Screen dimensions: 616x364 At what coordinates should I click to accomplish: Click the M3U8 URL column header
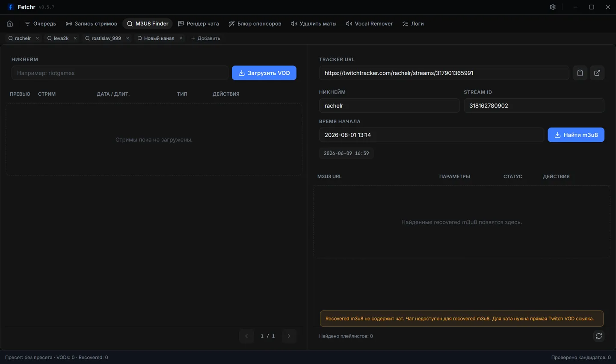[329, 176]
